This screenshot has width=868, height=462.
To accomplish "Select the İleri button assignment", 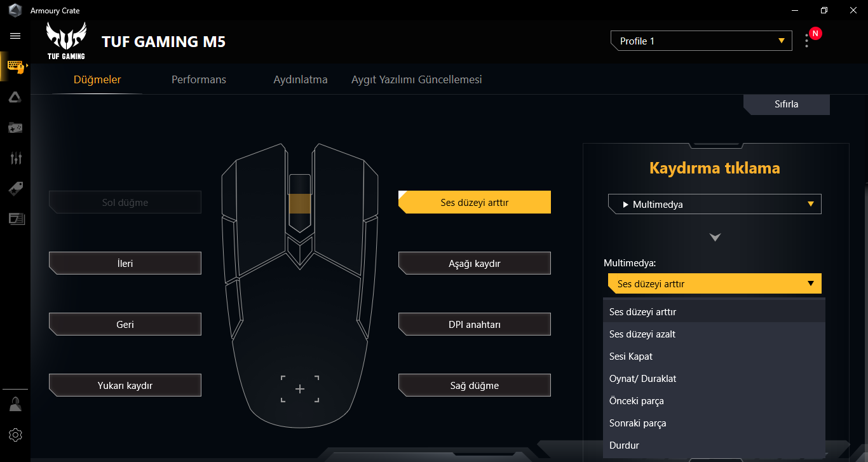I will tap(125, 263).
